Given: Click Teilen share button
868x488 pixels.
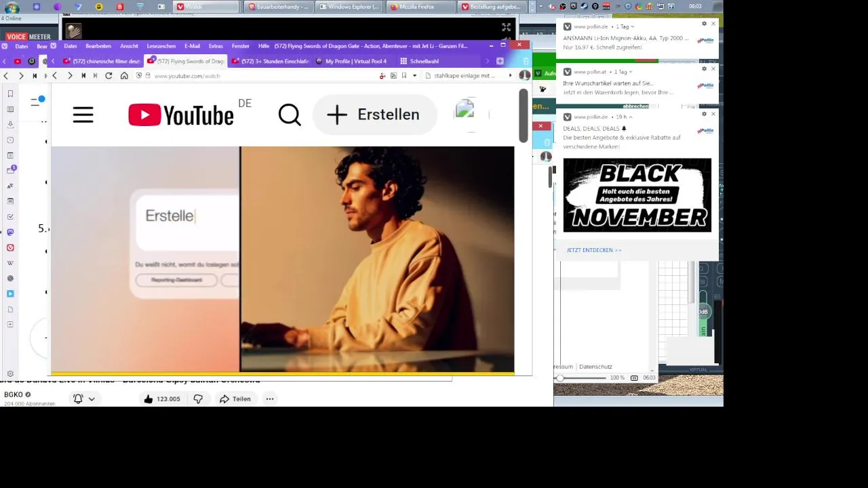Looking at the screenshot, I should click(235, 399).
